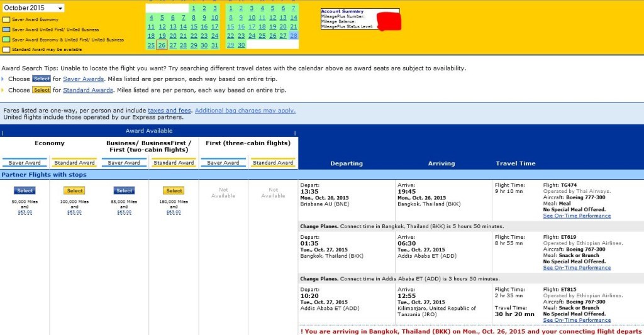The height and width of the screenshot is (335, 644).
Task: Select the 85,000 Miles business saver award
Action: pyautogui.click(x=125, y=190)
